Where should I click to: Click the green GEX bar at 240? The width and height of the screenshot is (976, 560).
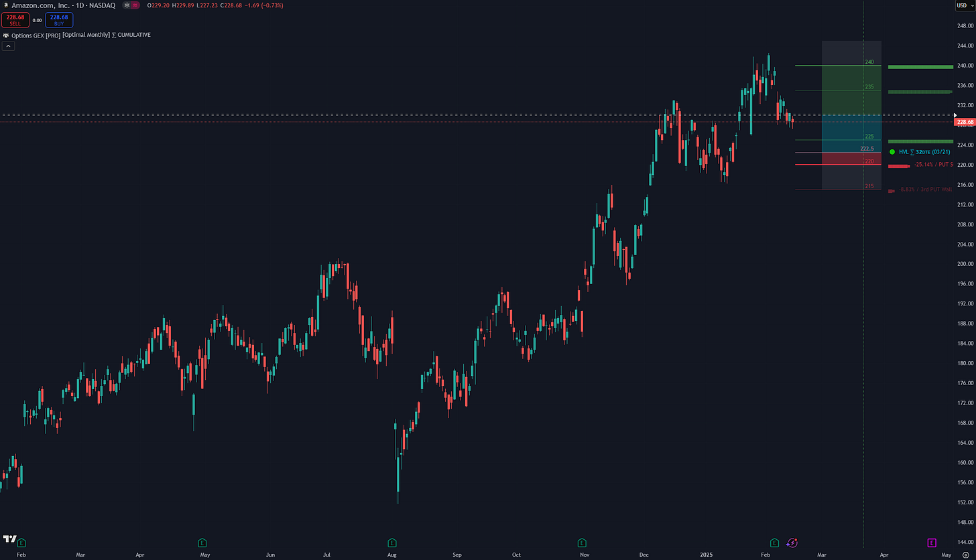click(920, 66)
